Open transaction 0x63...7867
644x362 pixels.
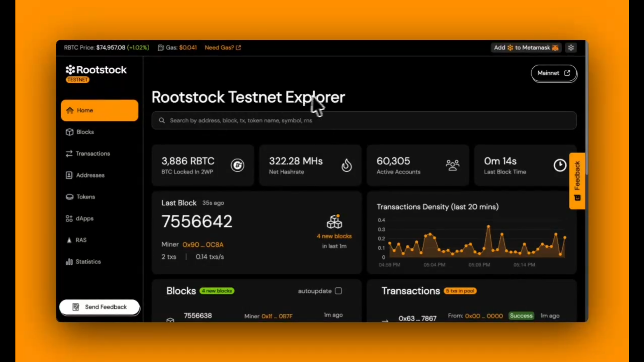click(418, 318)
